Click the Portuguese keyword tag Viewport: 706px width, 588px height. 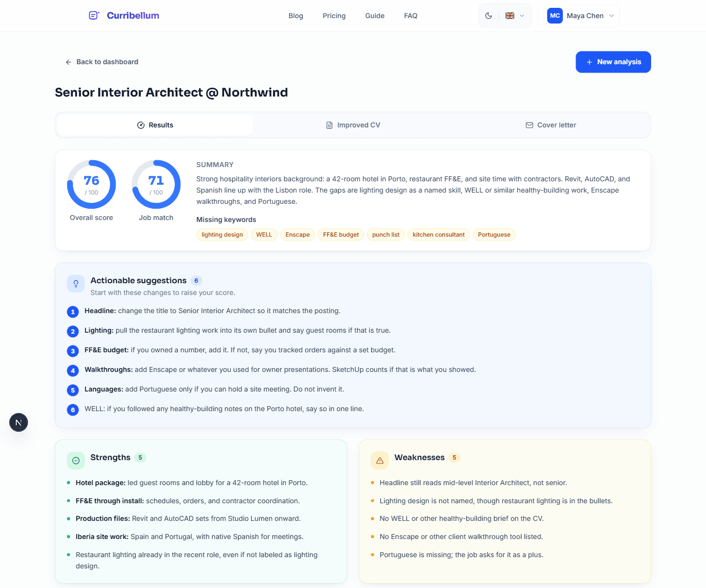pos(494,235)
